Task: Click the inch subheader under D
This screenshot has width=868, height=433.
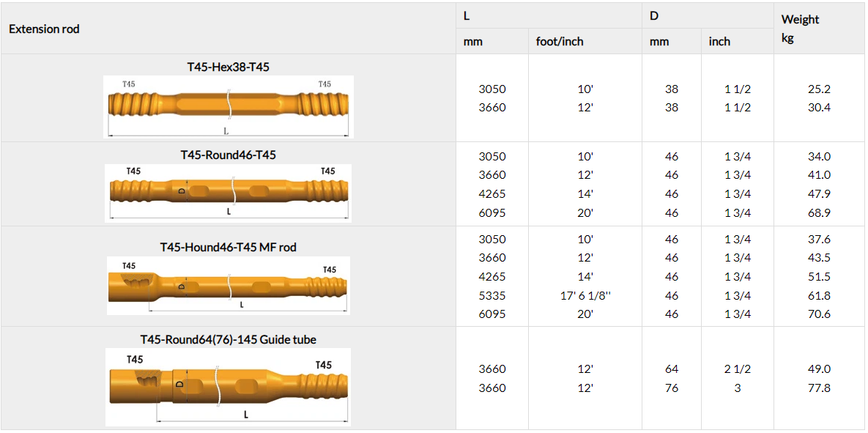Action: pyautogui.click(x=719, y=42)
